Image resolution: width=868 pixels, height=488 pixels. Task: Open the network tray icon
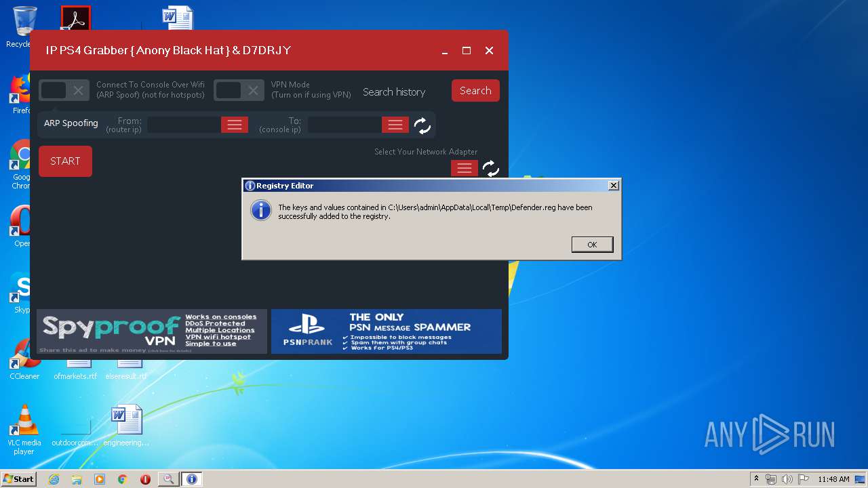pos(771,479)
